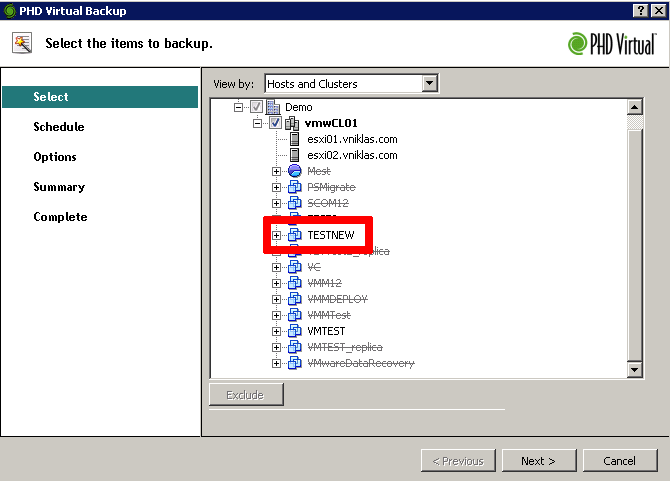Click the tree vertical scrollbar thumb
670x481 pixels.
tap(635, 245)
